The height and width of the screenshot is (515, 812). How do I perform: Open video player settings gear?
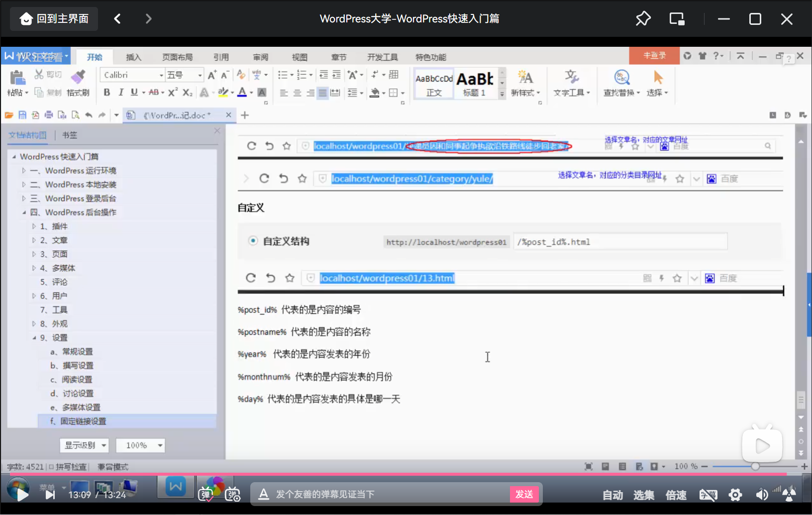735,495
